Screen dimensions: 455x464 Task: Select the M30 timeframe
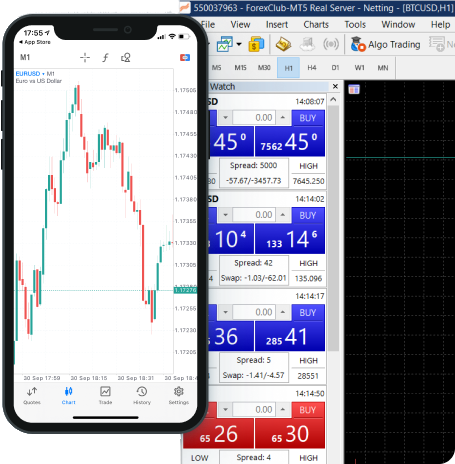click(x=264, y=68)
